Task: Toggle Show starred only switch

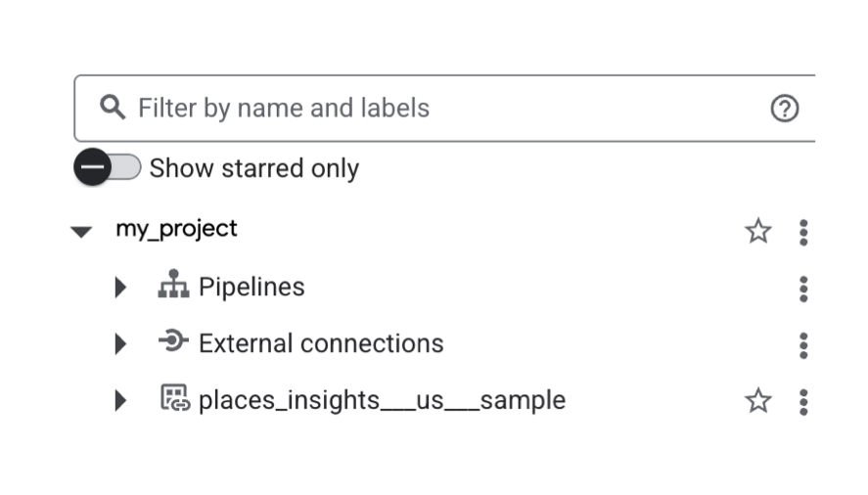Action: pyautogui.click(x=108, y=168)
